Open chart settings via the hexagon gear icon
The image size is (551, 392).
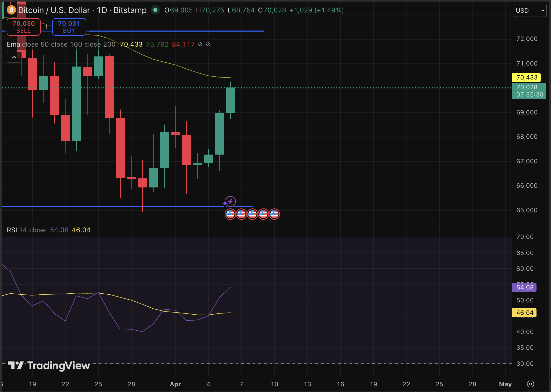[530, 384]
